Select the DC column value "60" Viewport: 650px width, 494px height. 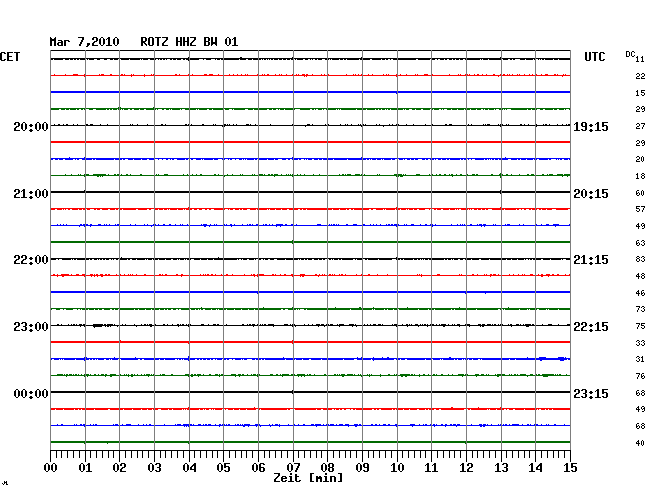[640, 193]
